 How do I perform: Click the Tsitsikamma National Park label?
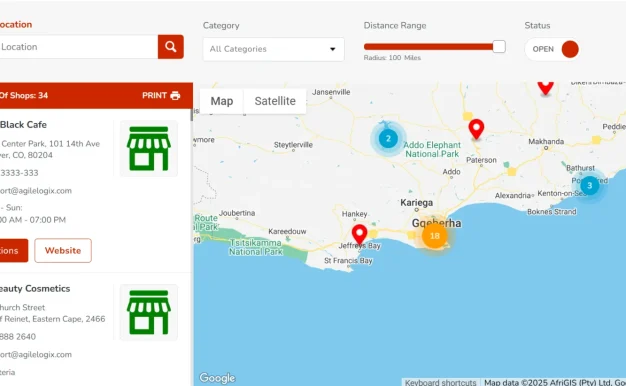[x=256, y=247]
